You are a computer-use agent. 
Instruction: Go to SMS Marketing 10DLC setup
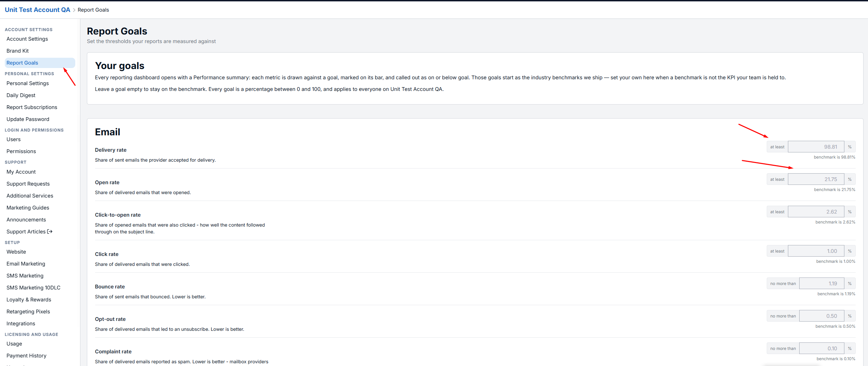33,287
